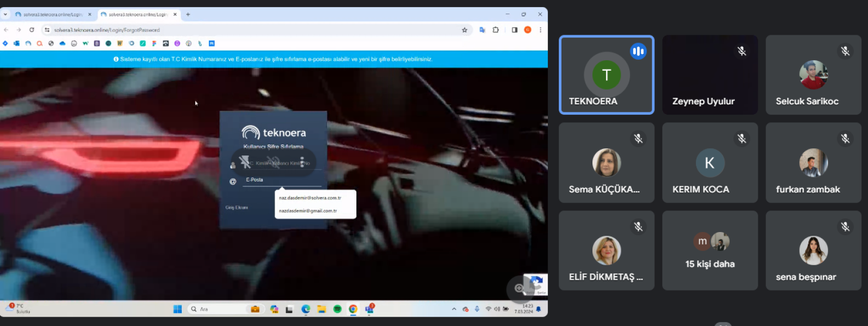Viewport: 868px width, 326px height.
Task: Show the "15 kişi daha" participants tile
Action: (x=710, y=250)
